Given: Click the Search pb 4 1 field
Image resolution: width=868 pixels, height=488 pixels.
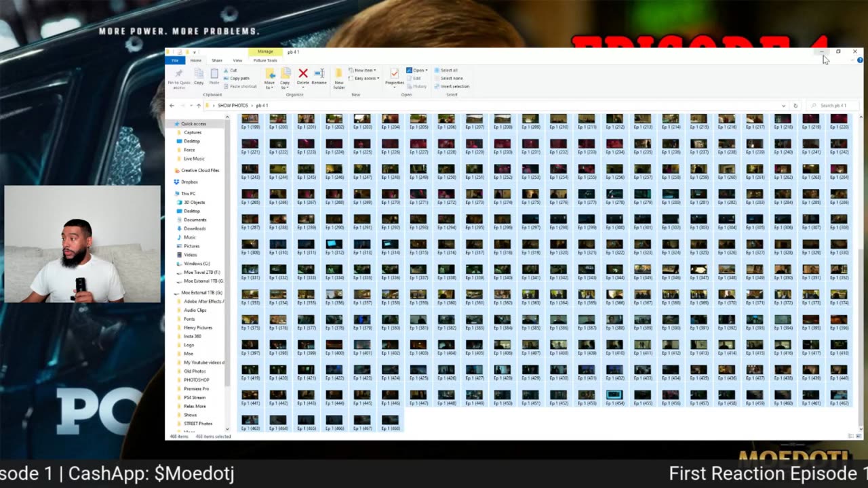Looking at the screenshot, I should point(833,106).
